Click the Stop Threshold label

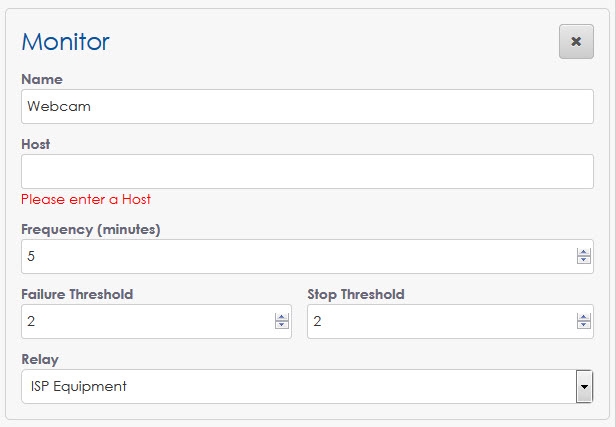(x=355, y=294)
